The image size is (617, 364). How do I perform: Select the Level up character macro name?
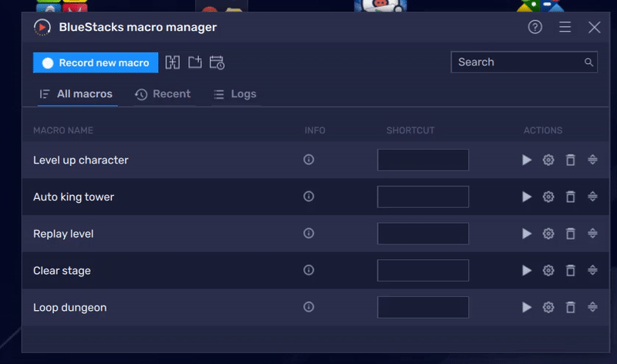(x=81, y=160)
